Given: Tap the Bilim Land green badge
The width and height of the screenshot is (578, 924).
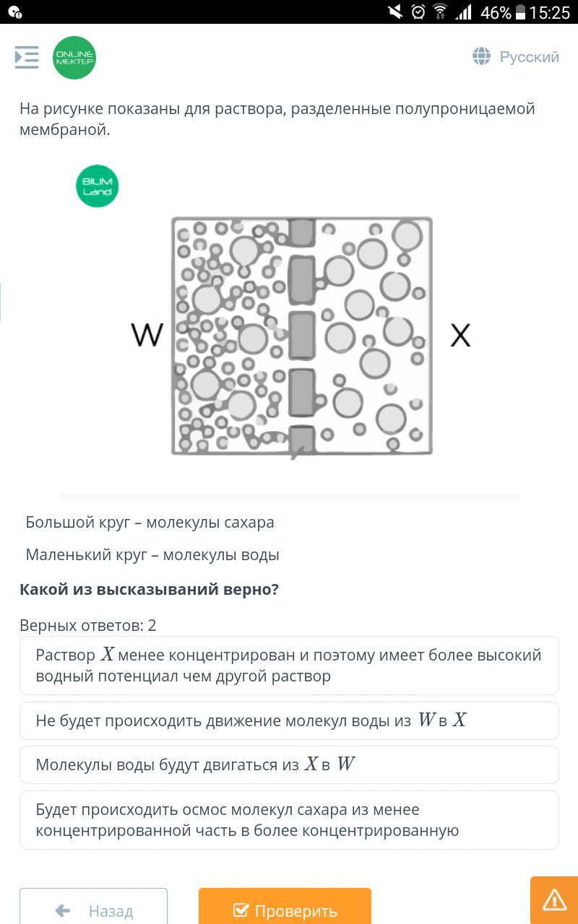Looking at the screenshot, I should (x=97, y=187).
